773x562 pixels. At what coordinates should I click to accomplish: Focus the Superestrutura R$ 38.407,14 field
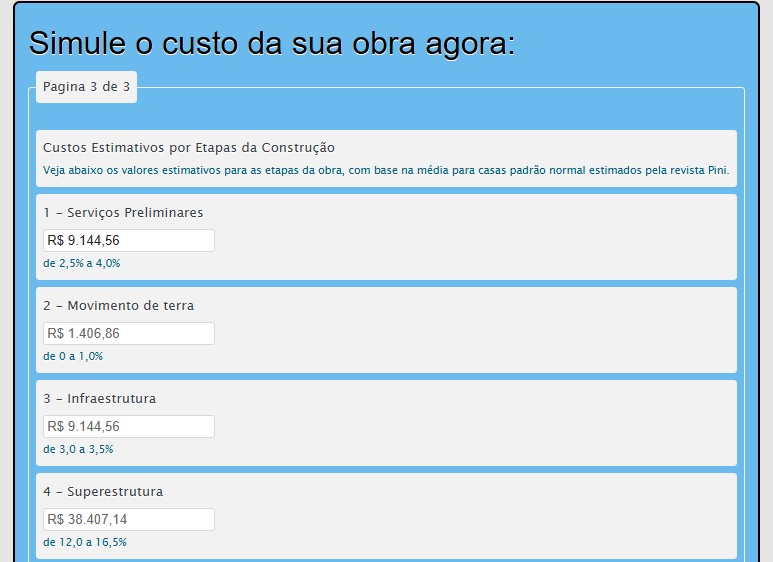click(129, 520)
